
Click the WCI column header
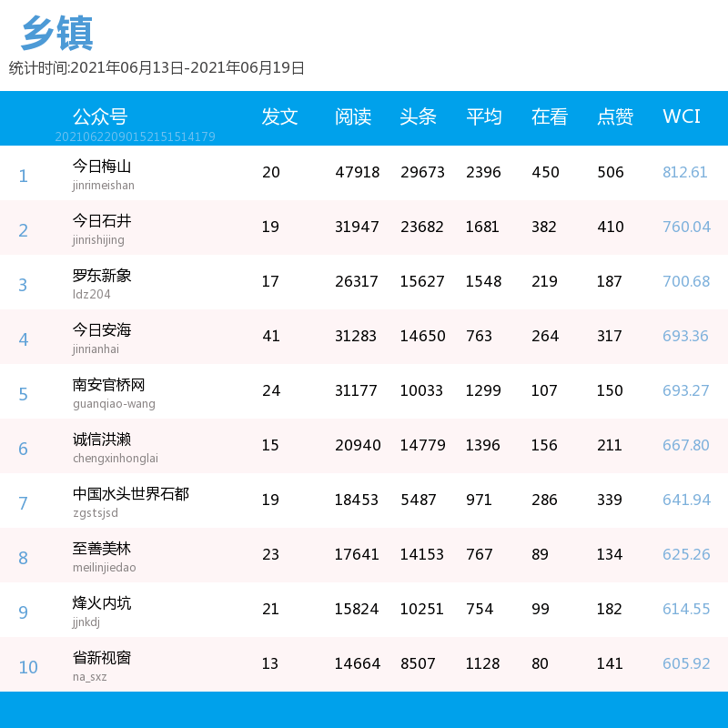pyautogui.click(x=681, y=116)
